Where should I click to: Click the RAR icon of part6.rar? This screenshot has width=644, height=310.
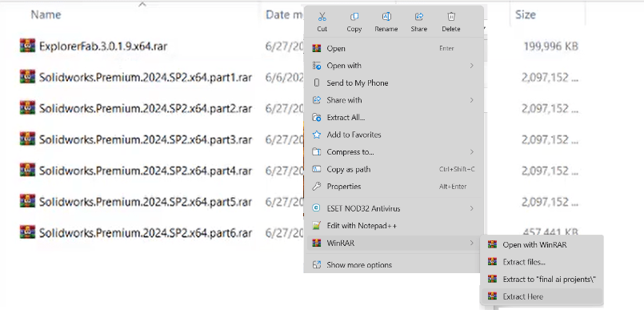[x=27, y=232]
